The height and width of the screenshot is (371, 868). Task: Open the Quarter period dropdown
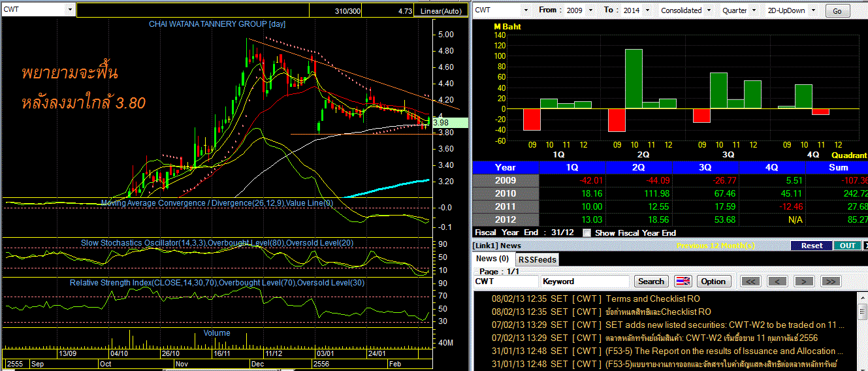754,10
